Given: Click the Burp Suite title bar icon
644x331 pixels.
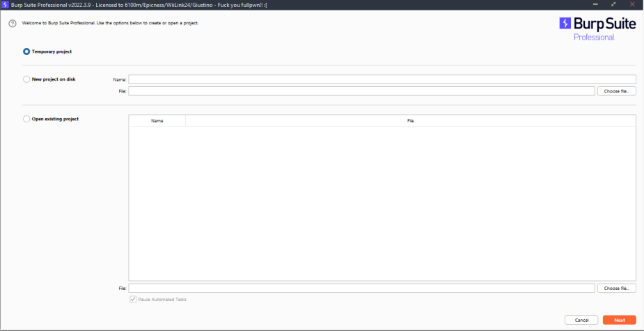Looking at the screenshot, I should tap(6, 4).
